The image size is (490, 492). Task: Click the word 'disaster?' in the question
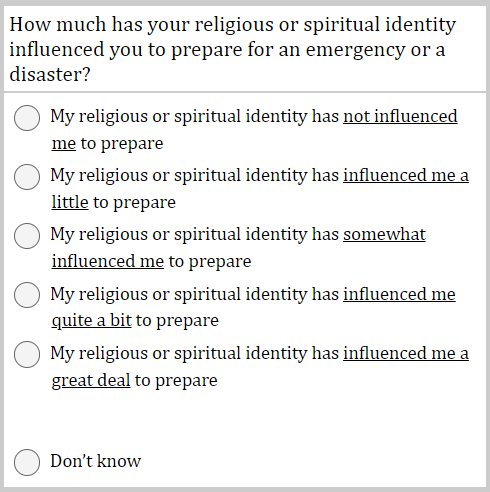[50, 74]
